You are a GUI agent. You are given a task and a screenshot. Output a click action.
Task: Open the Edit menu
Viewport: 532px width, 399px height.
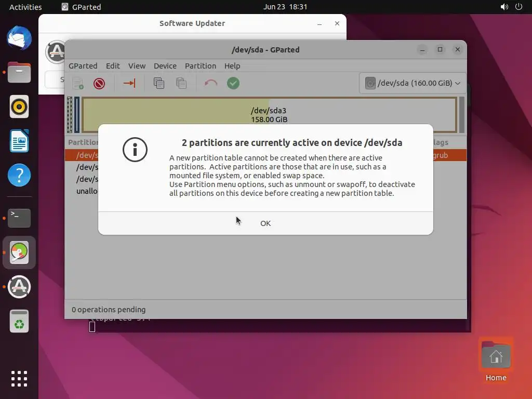click(113, 66)
